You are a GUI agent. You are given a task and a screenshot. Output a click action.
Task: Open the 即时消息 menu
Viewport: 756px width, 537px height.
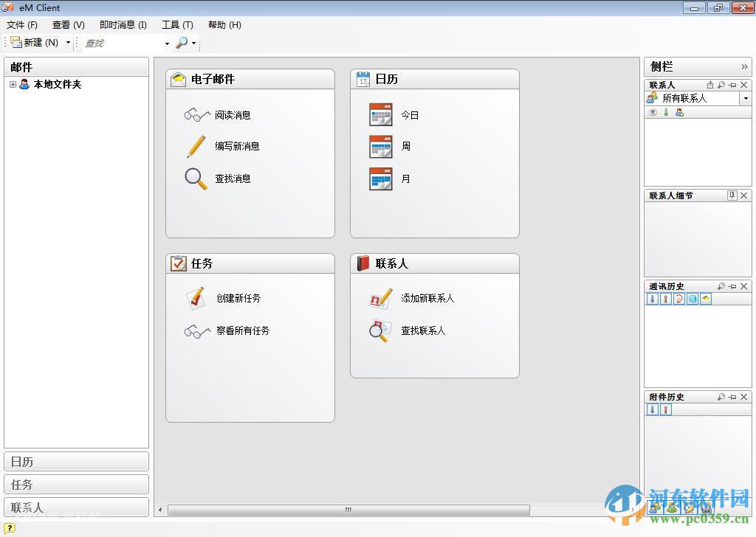(x=123, y=24)
